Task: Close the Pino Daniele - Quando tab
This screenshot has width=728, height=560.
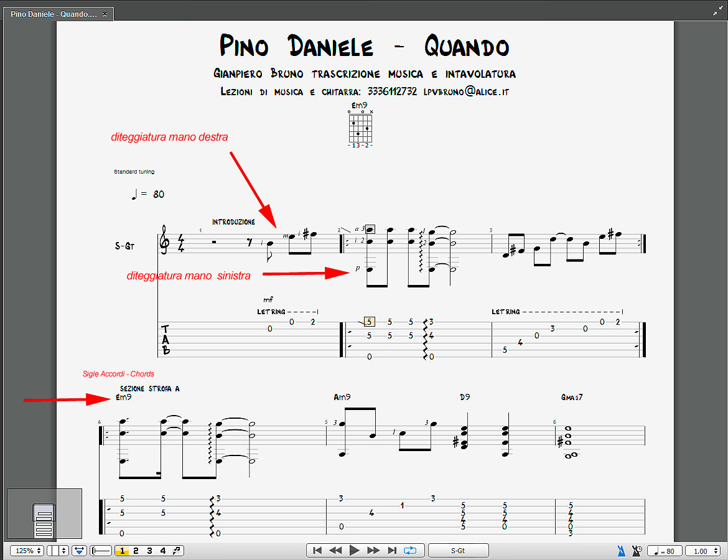Action: click(x=105, y=14)
